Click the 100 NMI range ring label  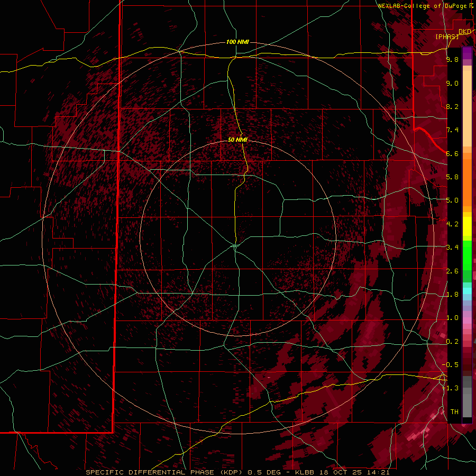(237, 42)
